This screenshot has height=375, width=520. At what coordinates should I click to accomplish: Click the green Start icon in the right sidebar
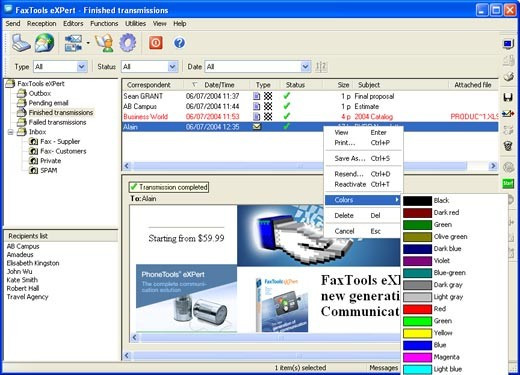pos(508,183)
